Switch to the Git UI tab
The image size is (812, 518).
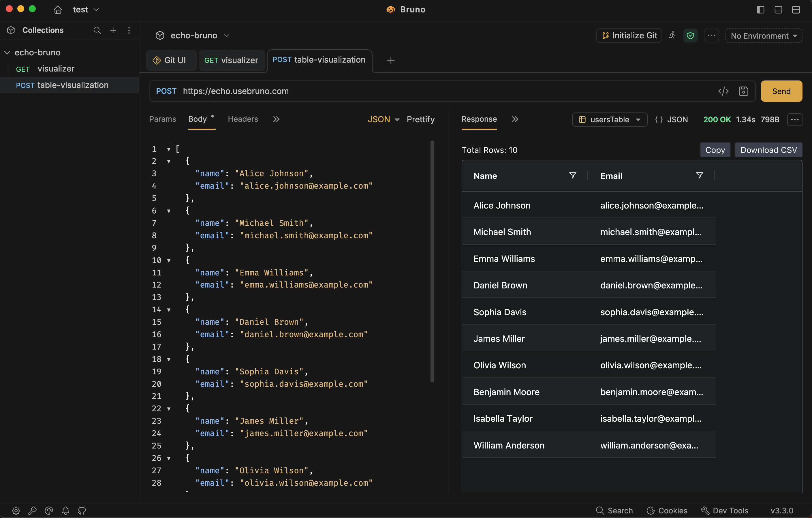tap(171, 60)
